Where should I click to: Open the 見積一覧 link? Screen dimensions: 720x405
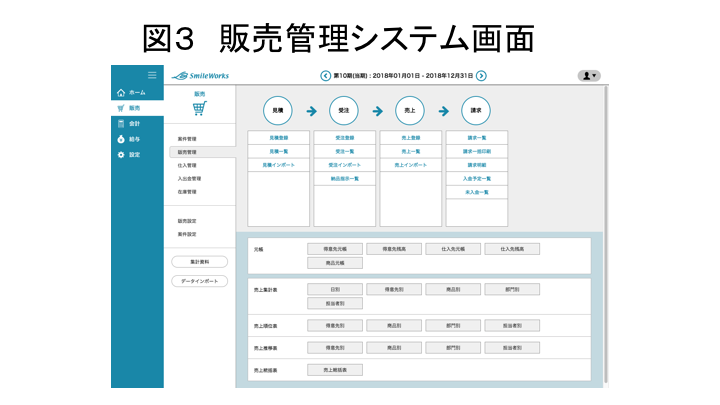(279, 152)
